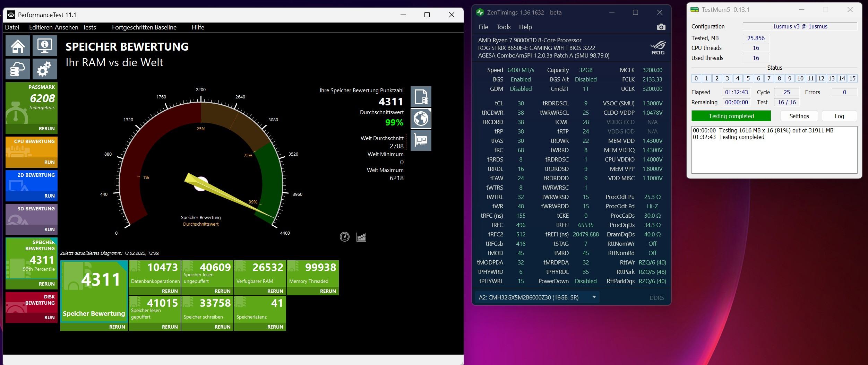Open Editieren menu
The height and width of the screenshot is (365, 868).
click(x=41, y=27)
